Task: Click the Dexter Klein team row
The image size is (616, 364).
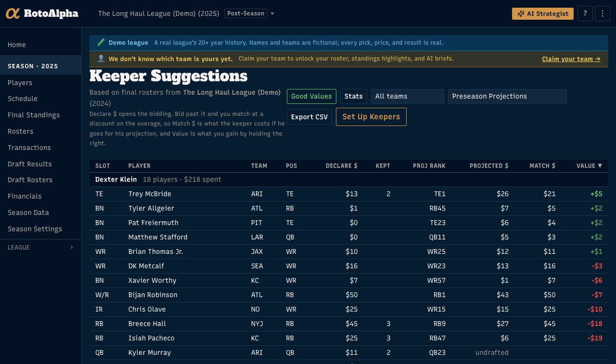Action: tap(349, 179)
